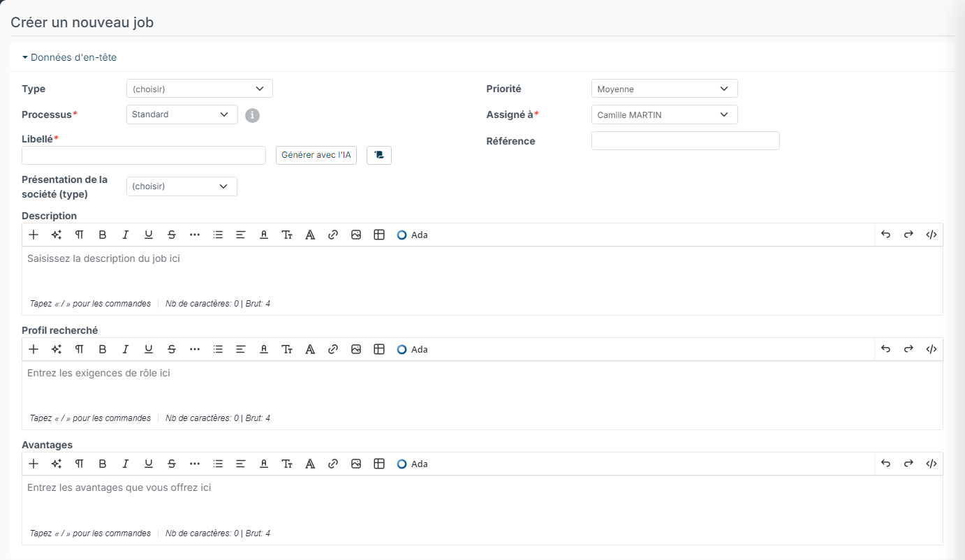Toggle bold in Profil recherché editor
The height and width of the screenshot is (560, 965).
click(103, 349)
